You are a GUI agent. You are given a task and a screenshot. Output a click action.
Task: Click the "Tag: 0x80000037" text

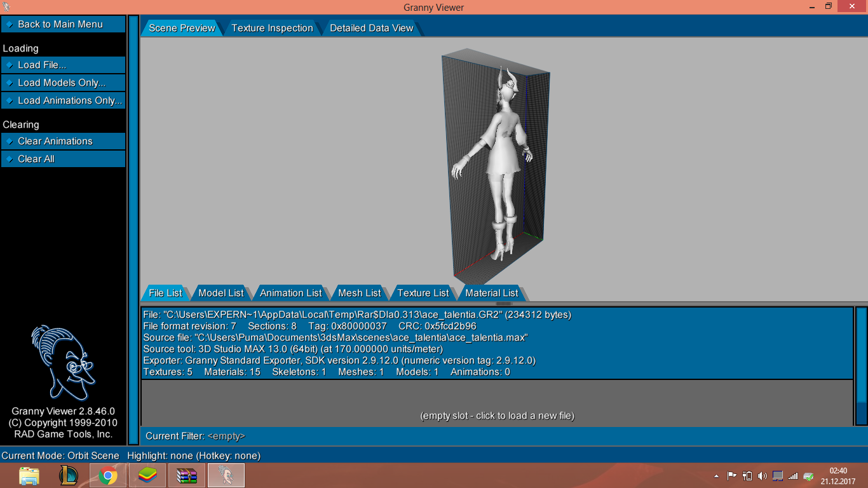[348, 326]
